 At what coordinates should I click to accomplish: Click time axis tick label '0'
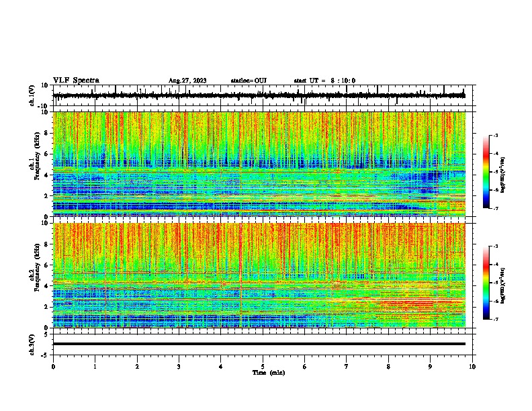(53, 367)
